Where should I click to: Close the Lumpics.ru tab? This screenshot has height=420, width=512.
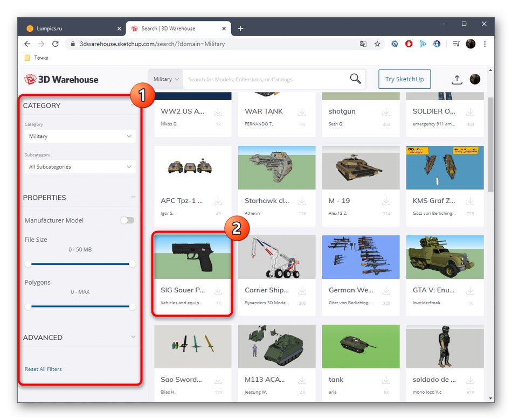(119, 29)
